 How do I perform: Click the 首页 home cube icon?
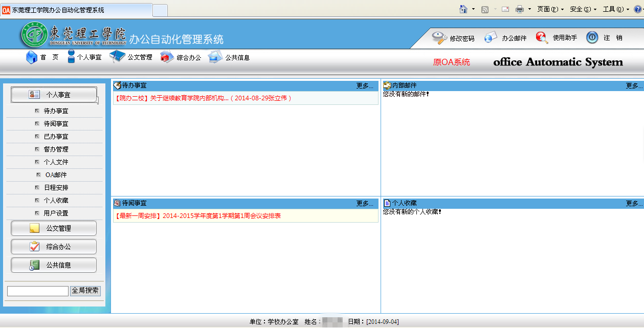[x=32, y=57]
